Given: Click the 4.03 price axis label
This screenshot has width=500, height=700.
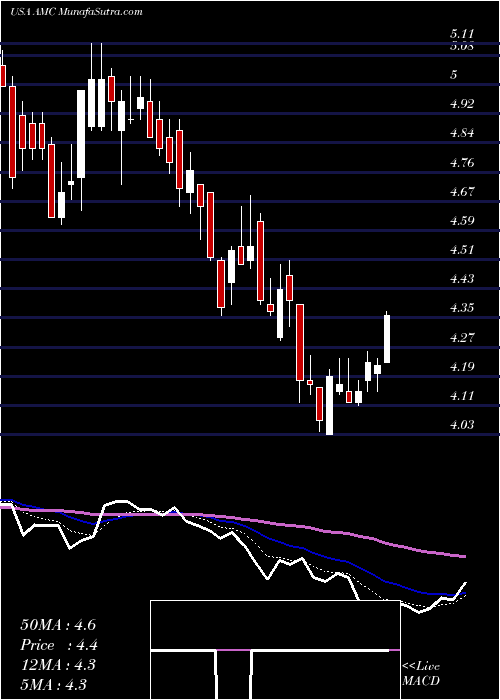Looking at the screenshot, I should (462, 425).
